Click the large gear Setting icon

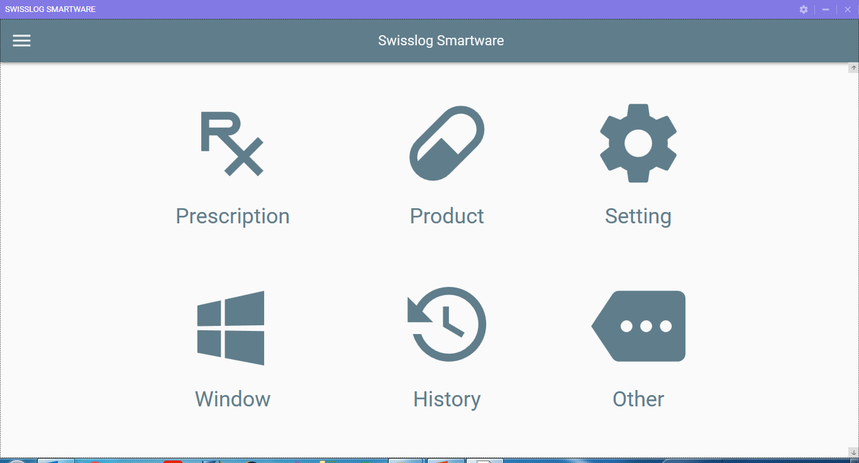638,143
